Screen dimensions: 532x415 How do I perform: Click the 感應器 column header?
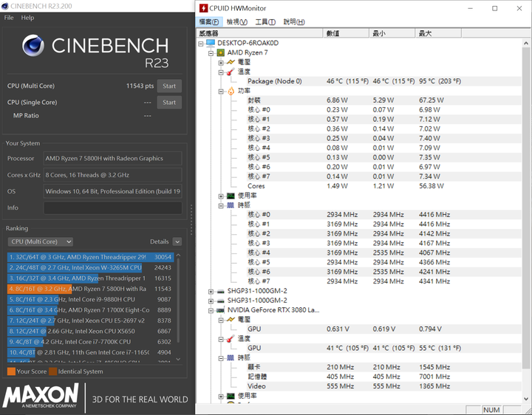tap(259, 33)
